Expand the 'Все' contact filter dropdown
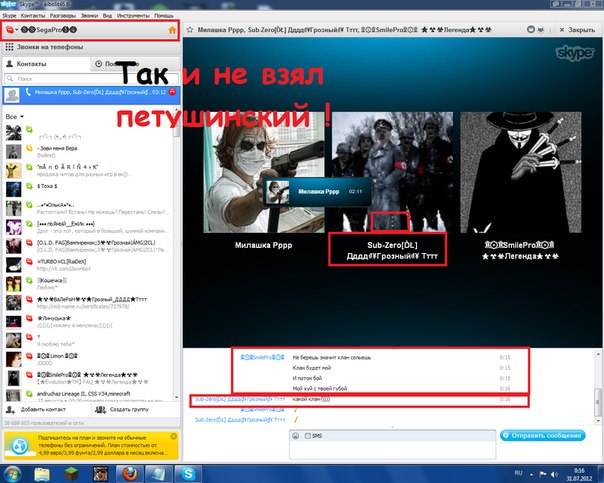This screenshot has height=483, width=604. point(14,117)
